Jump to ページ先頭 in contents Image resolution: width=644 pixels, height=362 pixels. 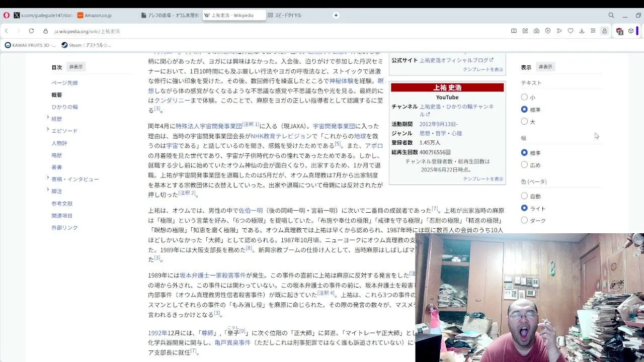tap(64, 83)
